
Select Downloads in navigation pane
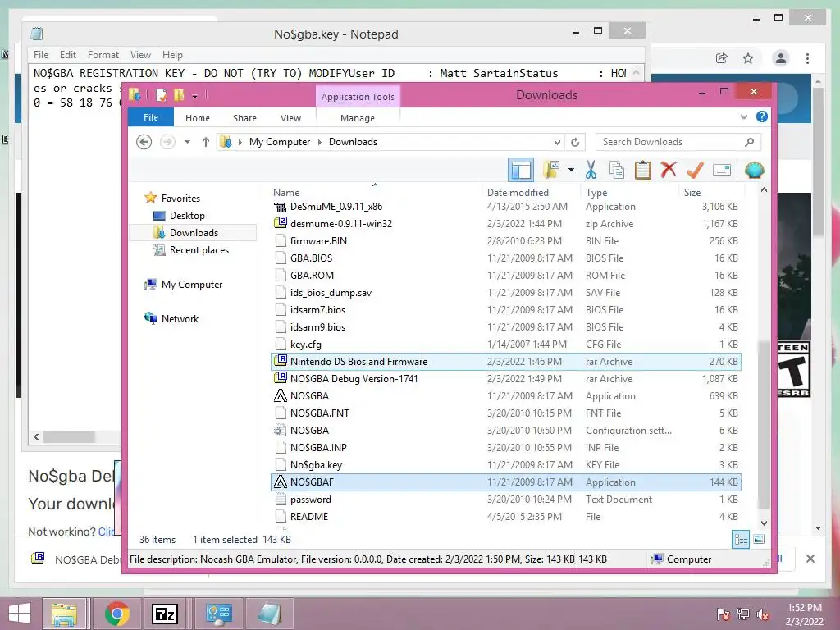(x=194, y=232)
